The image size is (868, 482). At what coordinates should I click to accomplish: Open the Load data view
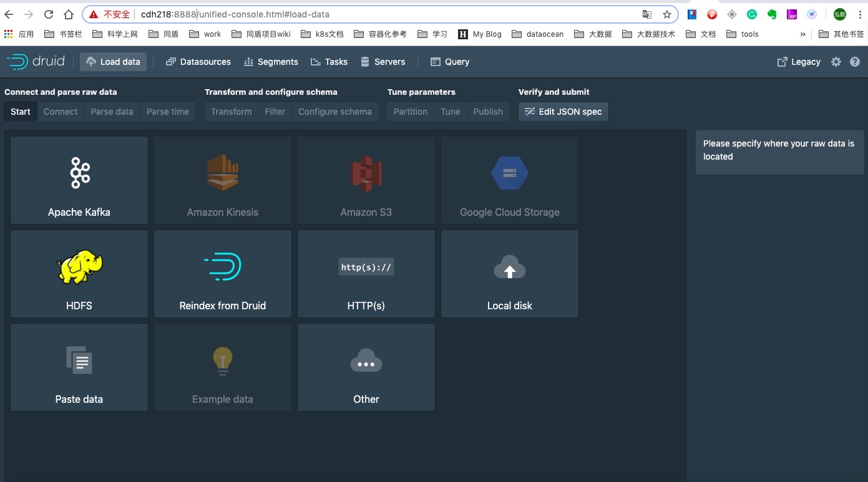click(x=113, y=62)
